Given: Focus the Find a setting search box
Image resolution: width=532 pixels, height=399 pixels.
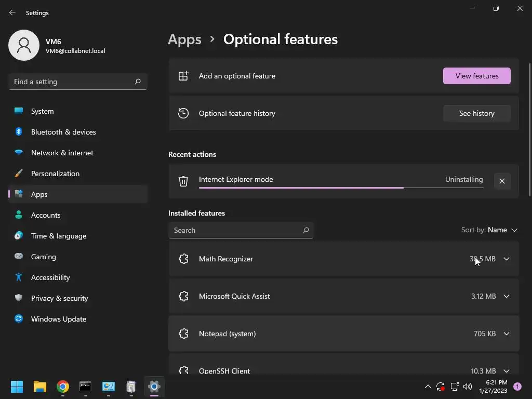Looking at the screenshot, I should [78, 82].
